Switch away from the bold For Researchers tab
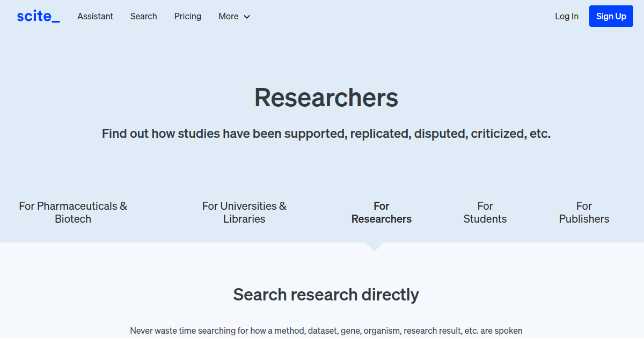 pyautogui.click(x=485, y=212)
